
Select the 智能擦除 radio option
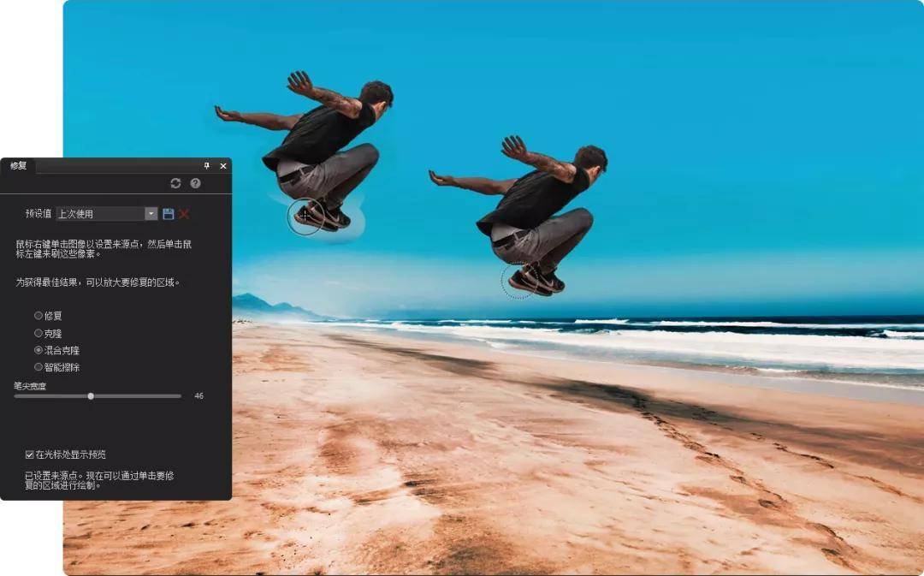pyautogui.click(x=38, y=367)
